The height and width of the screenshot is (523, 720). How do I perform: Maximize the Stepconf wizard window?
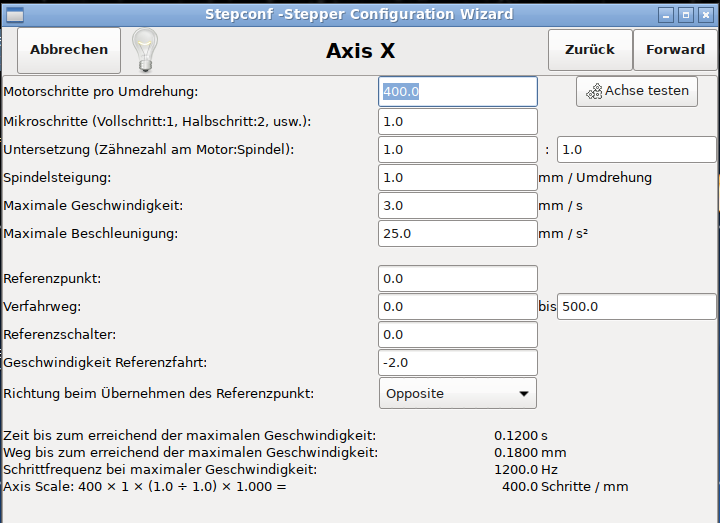686,15
